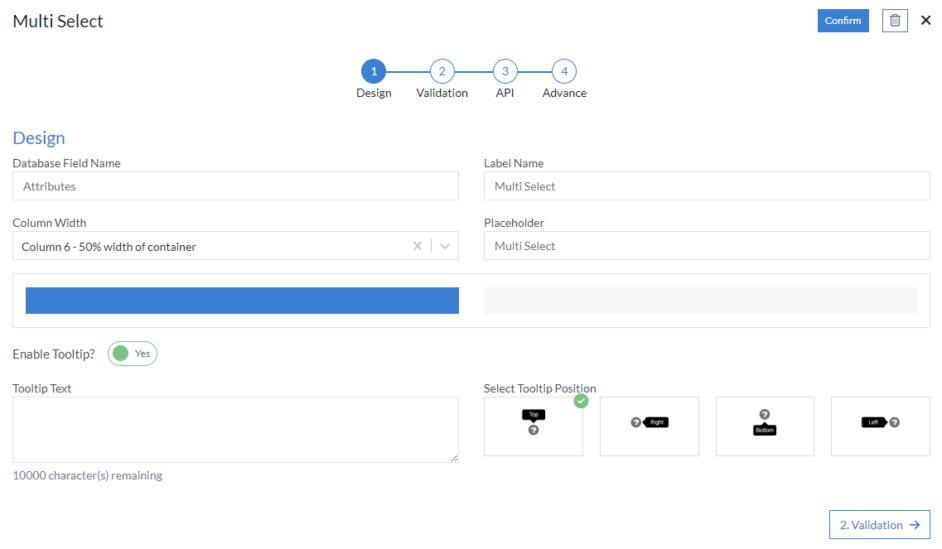This screenshot has width=942, height=549.
Task: Click the green checkmark on Top position
Action: [581, 401]
